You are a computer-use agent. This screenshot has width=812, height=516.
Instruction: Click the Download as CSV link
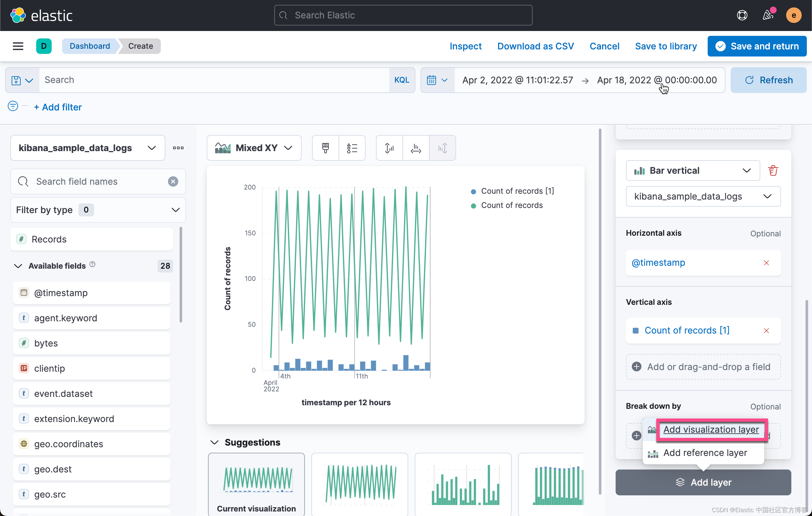point(535,46)
